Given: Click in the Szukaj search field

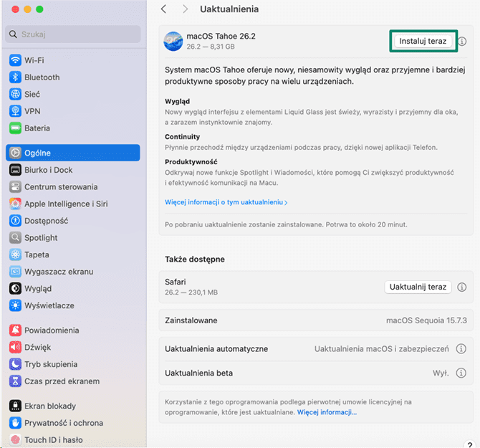Looking at the screenshot, I should [x=74, y=34].
